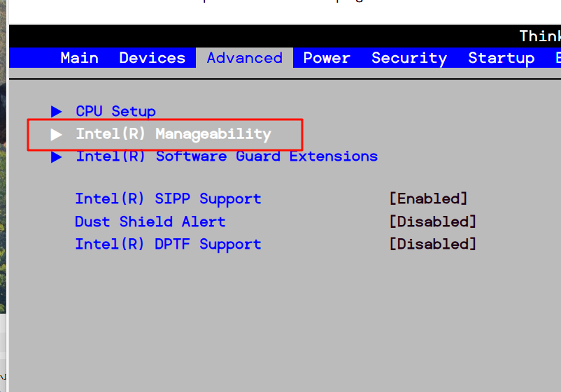This screenshot has height=392, width=561.
Task: Switch to the Main tab
Action: coord(79,58)
